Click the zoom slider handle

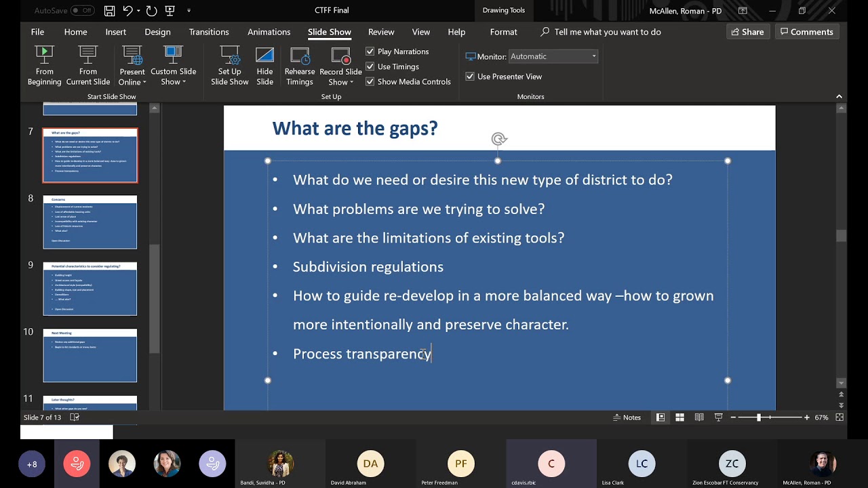[759, 418]
